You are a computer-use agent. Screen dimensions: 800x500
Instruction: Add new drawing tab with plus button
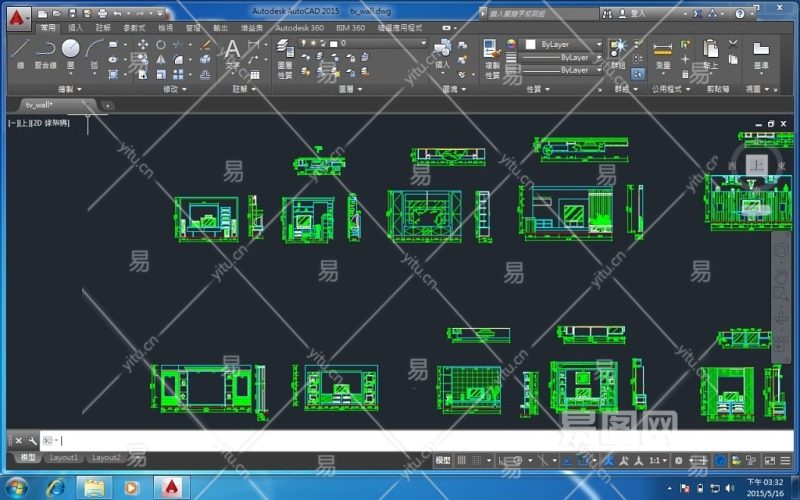pos(108,106)
